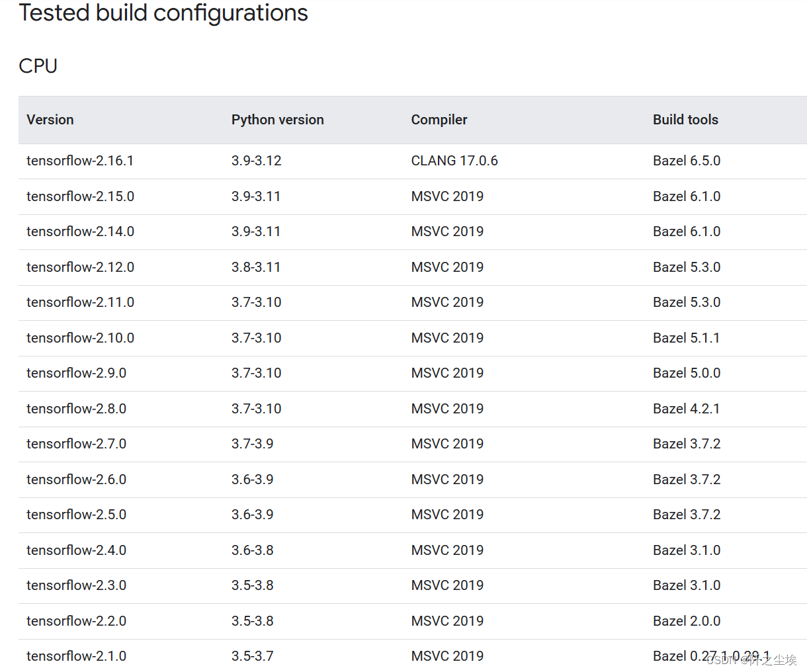
Task: Click the Bazel 6.5.0 cell
Action: [x=687, y=161]
